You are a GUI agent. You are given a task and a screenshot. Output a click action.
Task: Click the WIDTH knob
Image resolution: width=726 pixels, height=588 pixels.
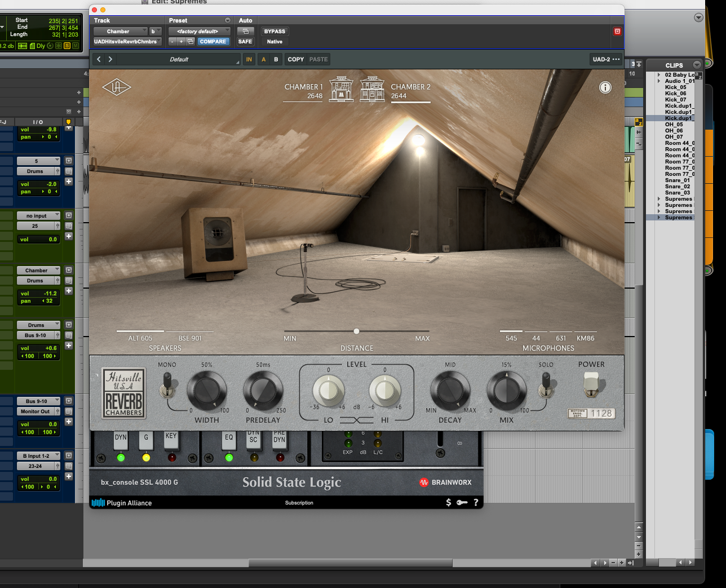tap(207, 390)
